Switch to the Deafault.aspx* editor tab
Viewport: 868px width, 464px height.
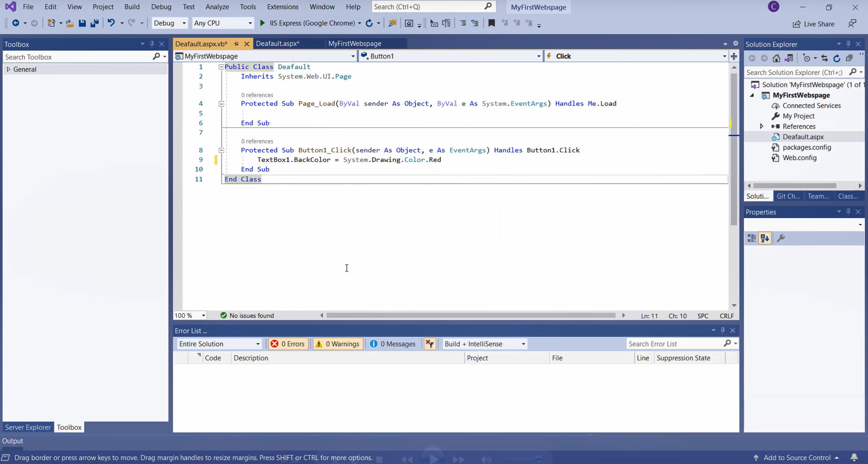(277, 44)
